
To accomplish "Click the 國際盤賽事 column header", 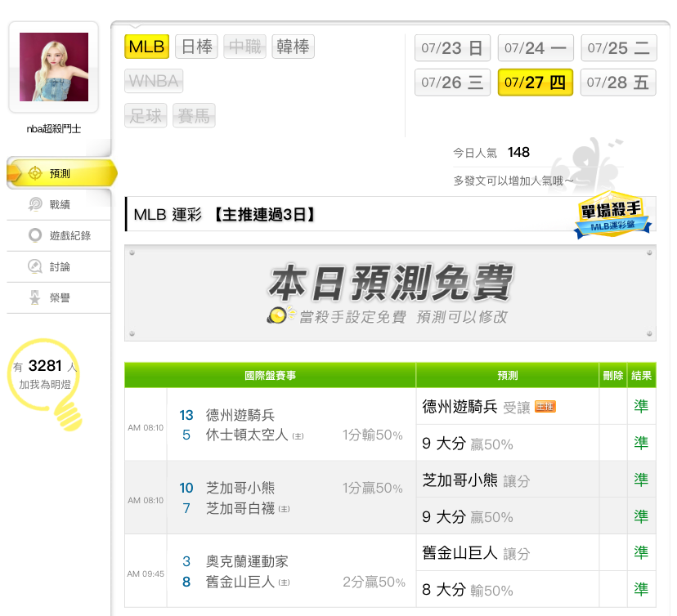I will [271, 375].
